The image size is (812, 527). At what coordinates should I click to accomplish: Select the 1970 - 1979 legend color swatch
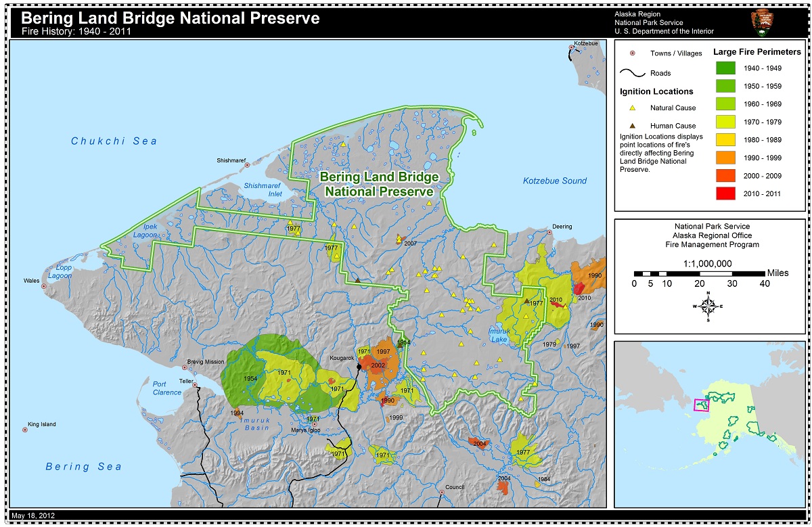(727, 122)
